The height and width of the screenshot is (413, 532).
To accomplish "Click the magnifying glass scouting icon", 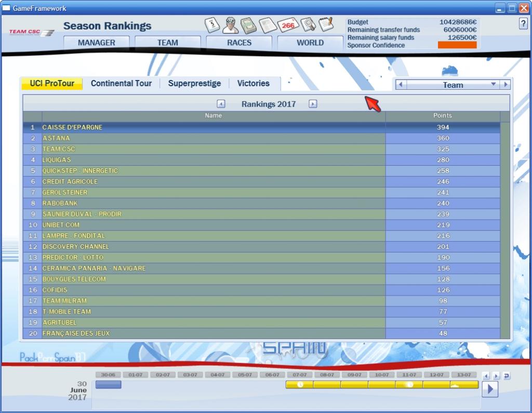I will tap(308, 24).
